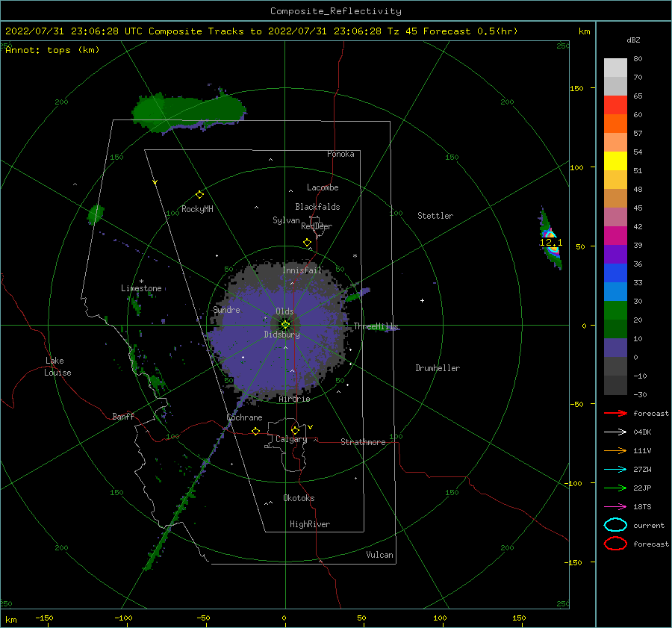
Task: Click the plus marker west of Drumheller
Action: 422,300
